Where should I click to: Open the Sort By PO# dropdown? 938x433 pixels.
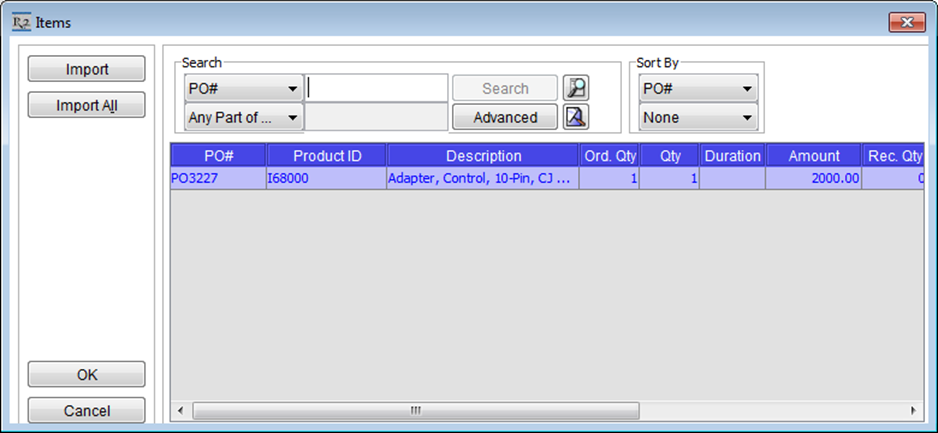[x=698, y=89]
